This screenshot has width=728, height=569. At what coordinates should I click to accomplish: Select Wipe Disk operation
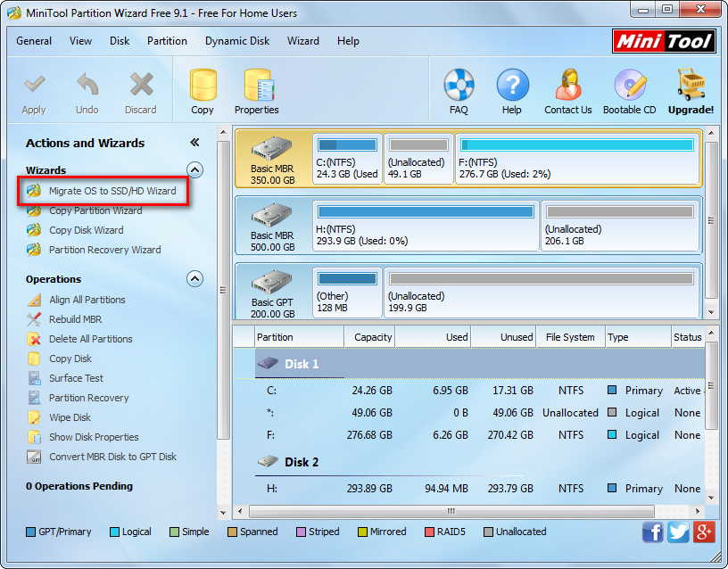pyautogui.click(x=70, y=417)
